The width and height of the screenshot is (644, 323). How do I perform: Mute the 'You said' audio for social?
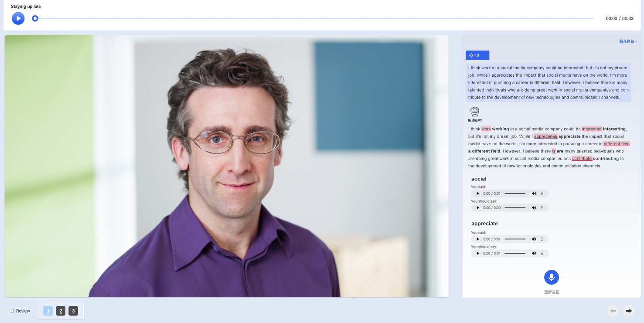(x=534, y=194)
